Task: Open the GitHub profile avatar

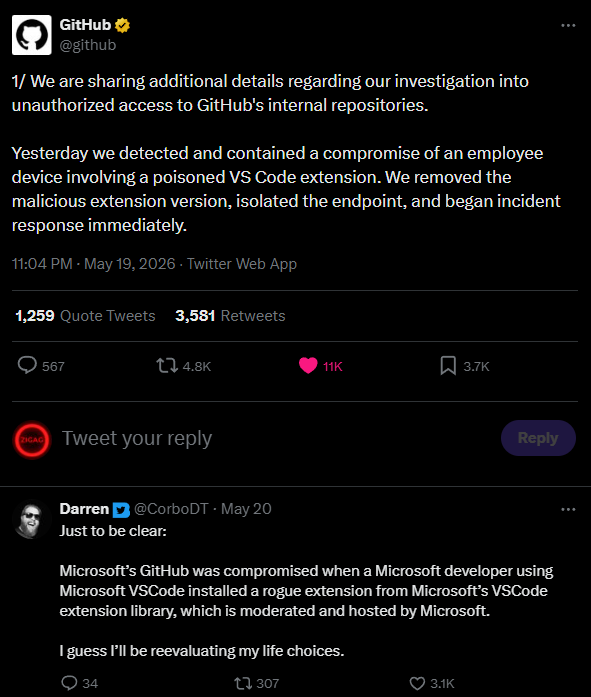Action: pos(32,35)
